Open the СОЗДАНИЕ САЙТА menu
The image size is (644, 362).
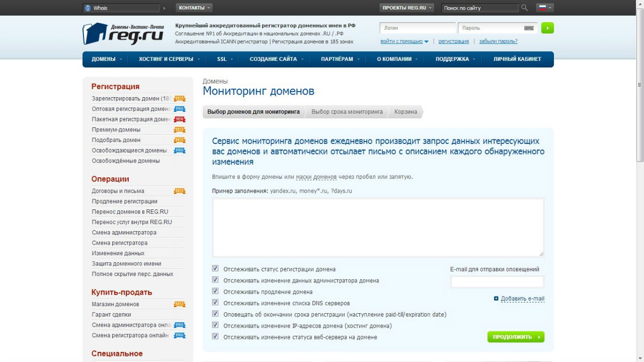[x=277, y=59]
